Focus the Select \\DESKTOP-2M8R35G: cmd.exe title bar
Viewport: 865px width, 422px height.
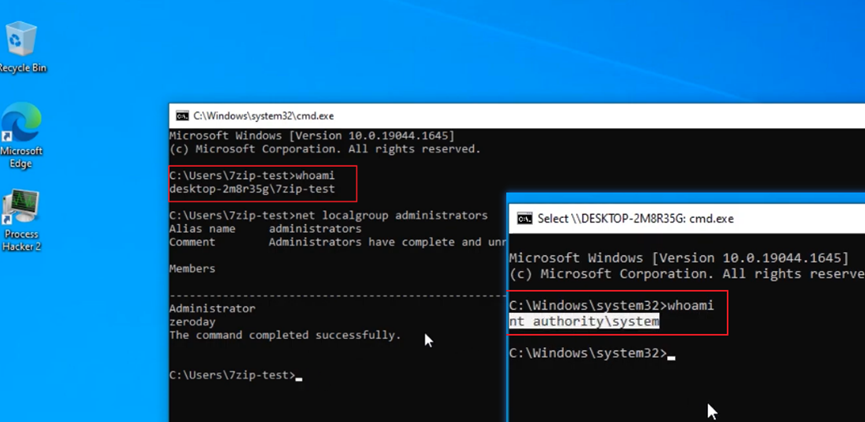pos(700,218)
